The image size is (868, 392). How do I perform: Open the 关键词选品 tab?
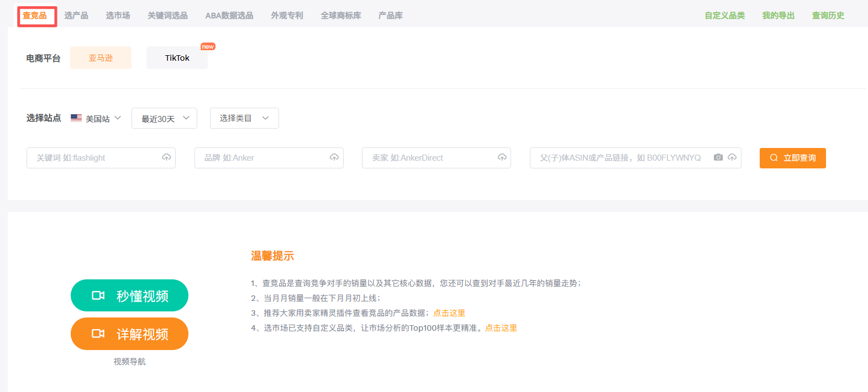(x=167, y=15)
